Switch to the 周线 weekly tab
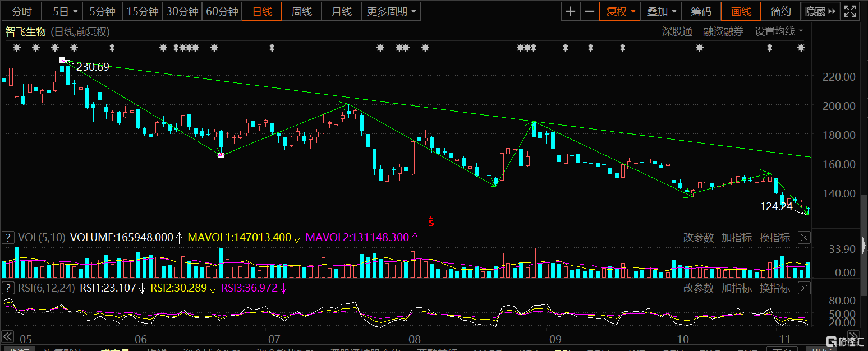This screenshot has width=868, height=351. [301, 11]
